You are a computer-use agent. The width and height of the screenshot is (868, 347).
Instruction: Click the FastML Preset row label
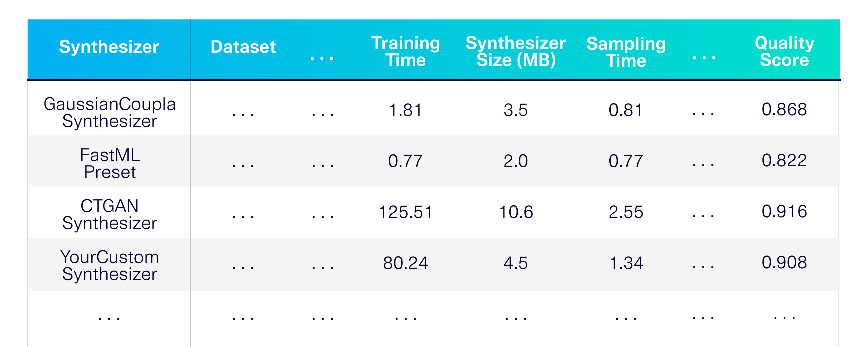110,163
